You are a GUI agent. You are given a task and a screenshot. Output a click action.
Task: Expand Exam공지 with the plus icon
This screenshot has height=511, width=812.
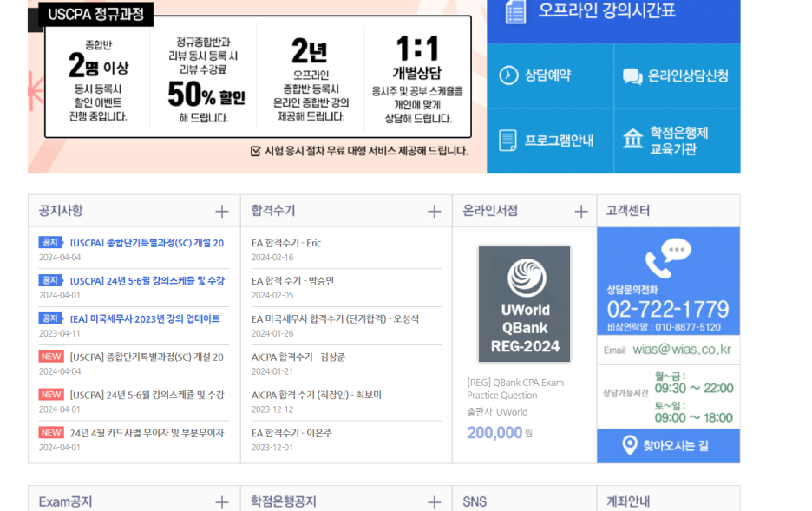click(x=221, y=502)
